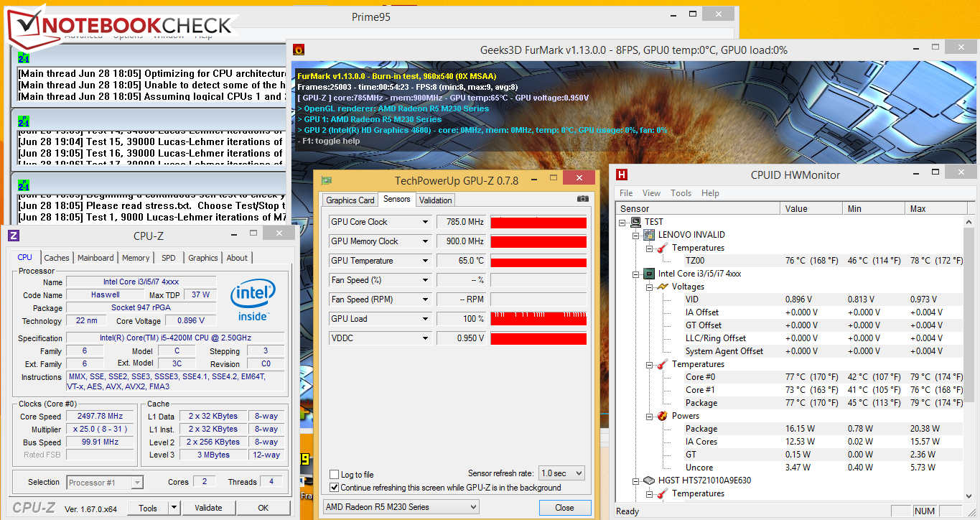
Task: Switch to the Validation tab in GPU-Z
Action: pos(436,200)
